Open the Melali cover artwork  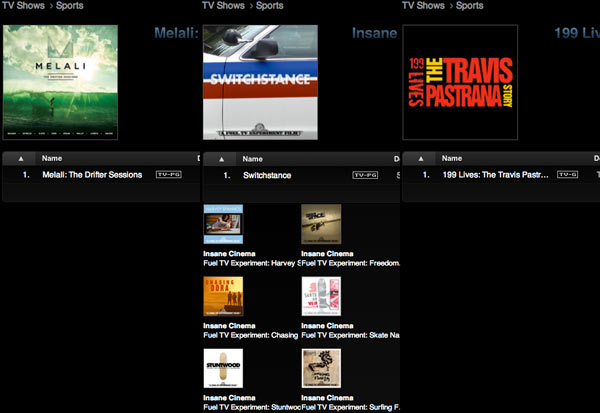[x=60, y=82]
